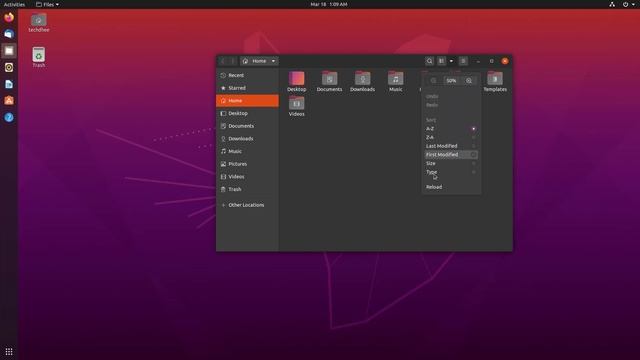Image resolution: width=640 pixels, height=360 pixels.
Task: Go forward with the next-folder arrow
Action: click(x=233, y=61)
